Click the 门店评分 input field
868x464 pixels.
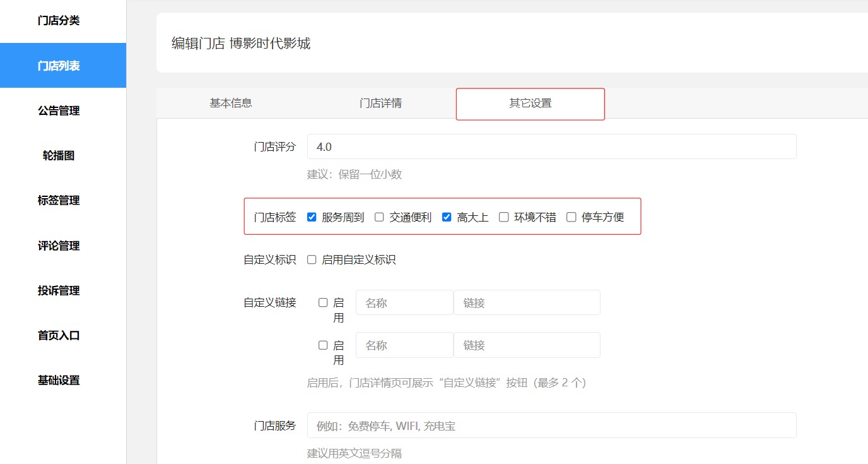click(551, 146)
